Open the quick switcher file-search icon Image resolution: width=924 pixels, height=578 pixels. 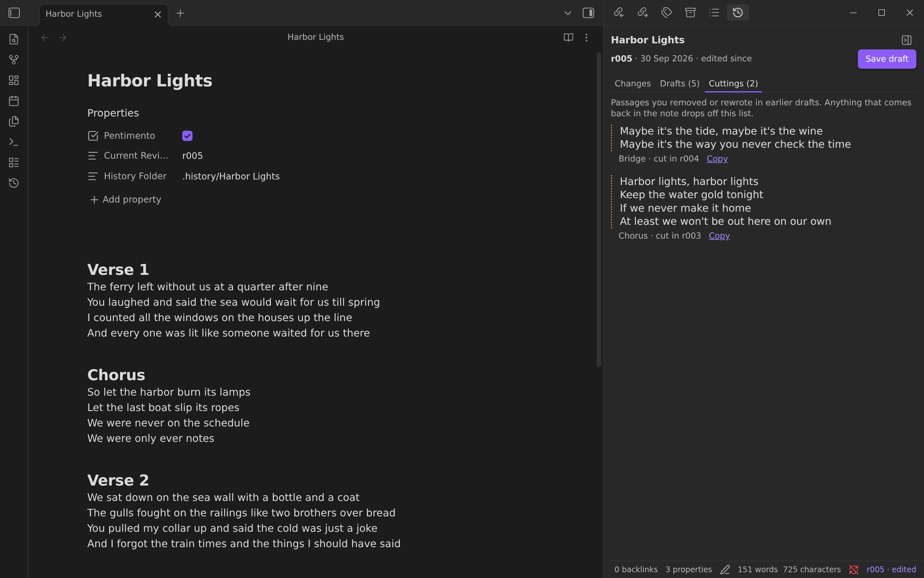[x=14, y=39]
